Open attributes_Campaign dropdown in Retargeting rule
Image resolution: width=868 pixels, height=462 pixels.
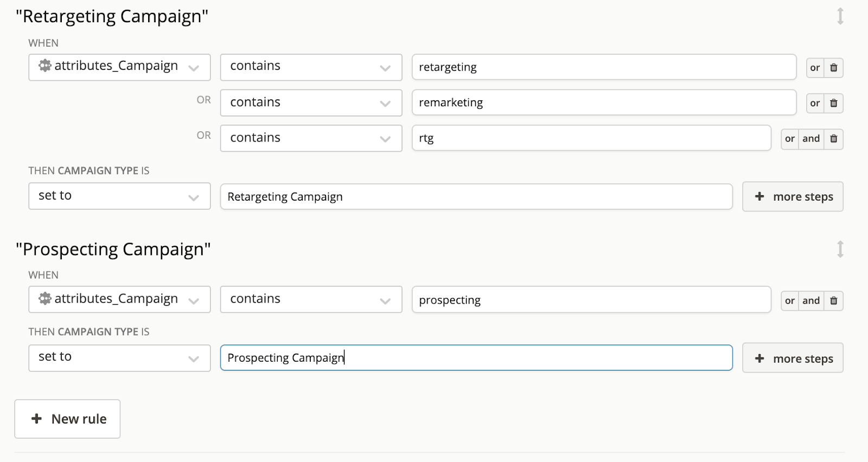click(x=119, y=67)
